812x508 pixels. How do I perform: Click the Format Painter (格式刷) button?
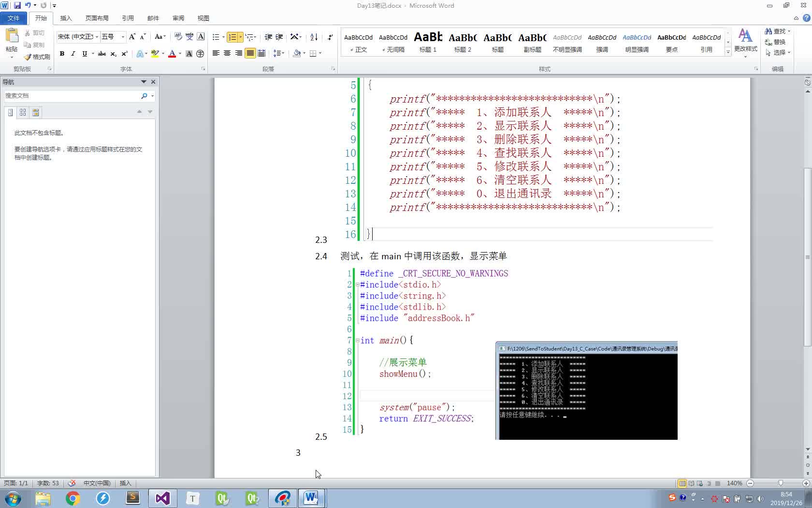pyautogui.click(x=37, y=57)
